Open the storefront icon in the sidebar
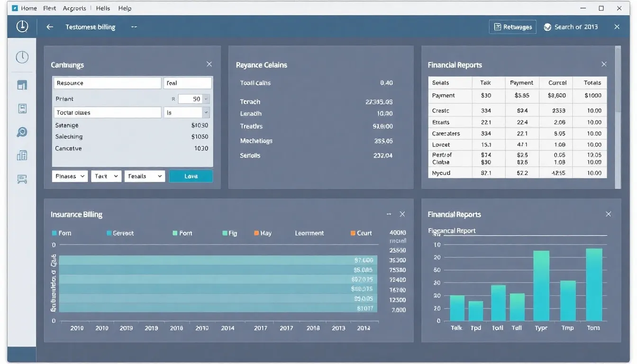Viewport: 637px width, 364px height. point(22,85)
